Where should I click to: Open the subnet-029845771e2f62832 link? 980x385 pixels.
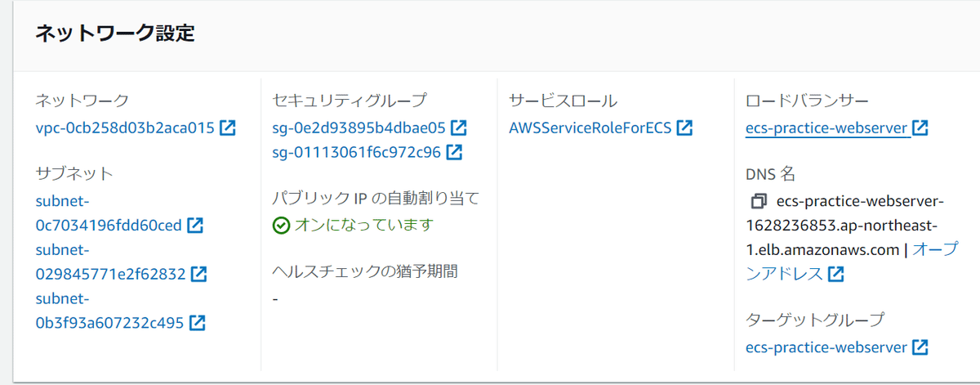[110, 274]
